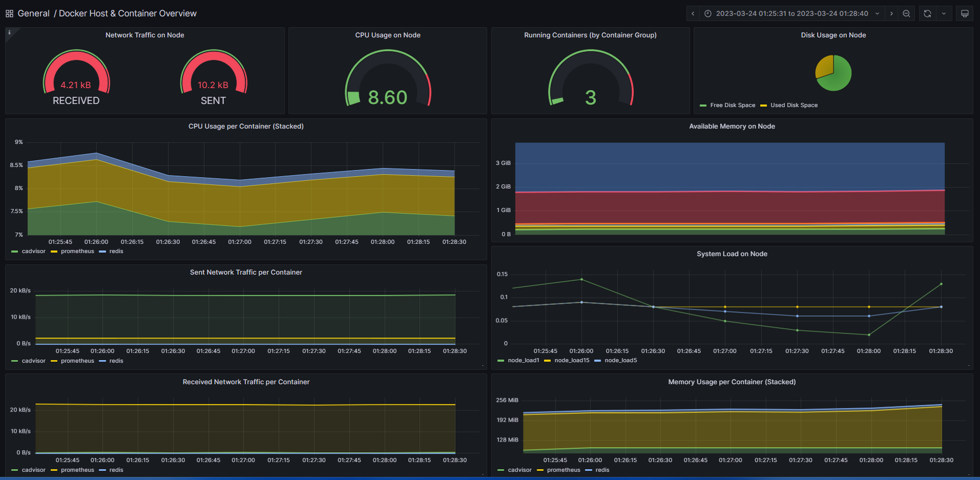Change node_load1 legend color swatch
Image resolution: width=980 pixels, height=480 pixels.
coord(501,361)
